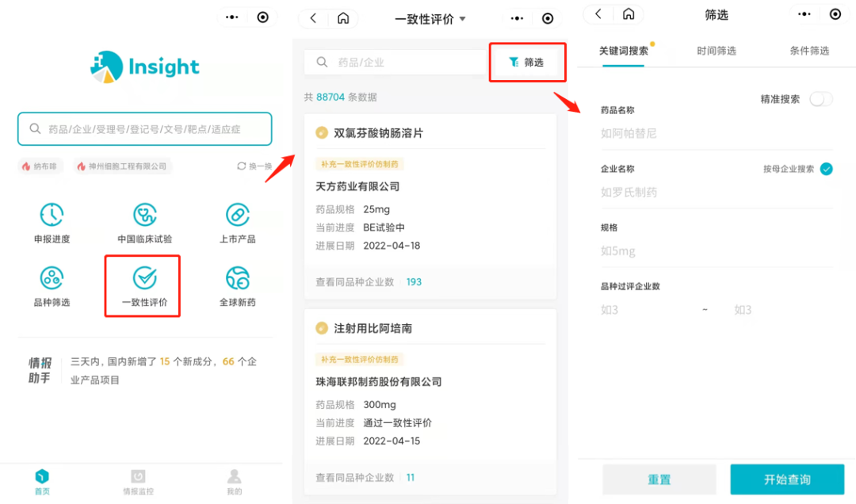Tap the 神州细胞工程有限公司 hot tag
856x504 pixels.
(122, 166)
